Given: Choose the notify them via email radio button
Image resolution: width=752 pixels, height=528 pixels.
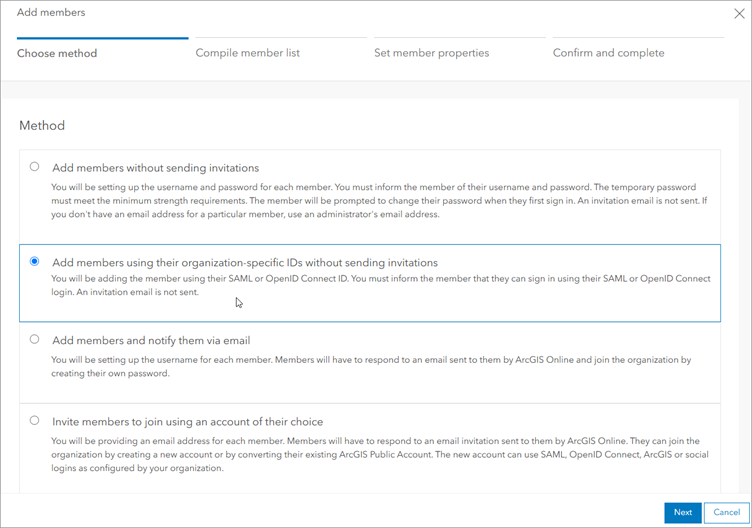Looking at the screenshot, I should click(34, 340).
